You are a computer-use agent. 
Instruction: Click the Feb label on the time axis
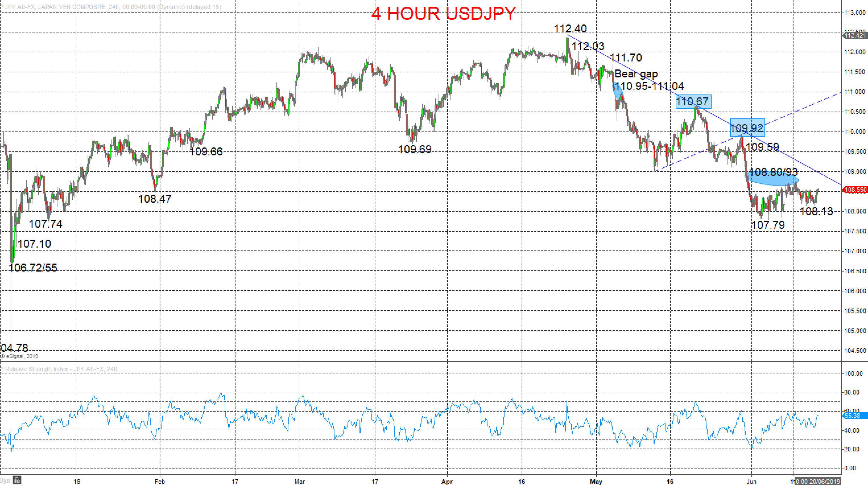pos(160,482)
